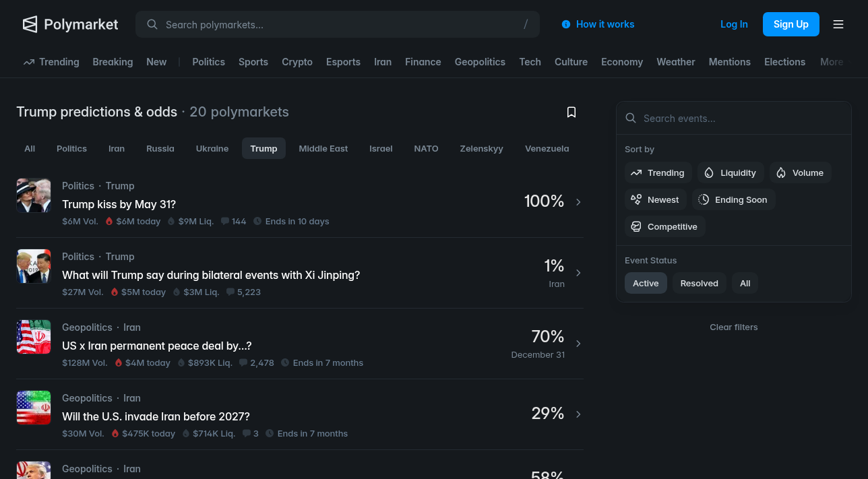Image resolution: width=868 pixels, height=479 pixels.
Task: Click Trump and Xi Jinping thumbnail
Action: point(34,266)
